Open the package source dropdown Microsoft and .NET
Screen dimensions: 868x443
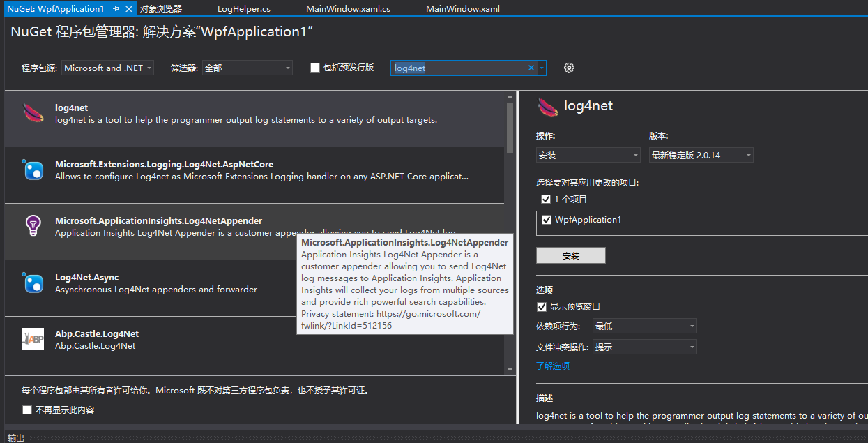coord(108,68)
